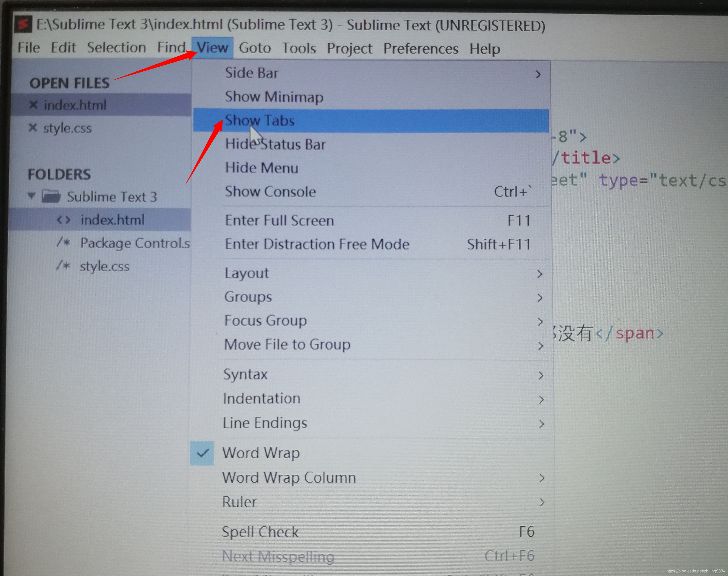This screenshot has width=728, height=576.
Task: Open the Line Endings menu entry
Action: click(371, 423)
